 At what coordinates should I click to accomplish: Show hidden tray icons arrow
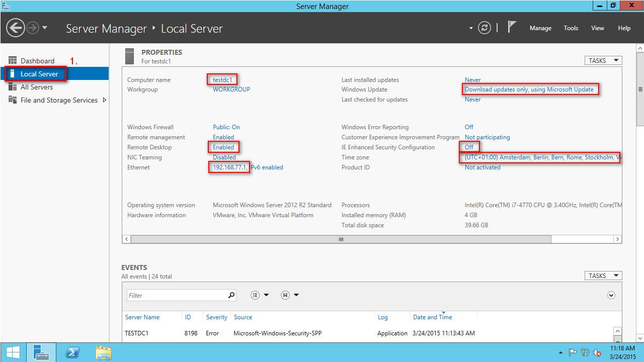(x=561, y=353)
